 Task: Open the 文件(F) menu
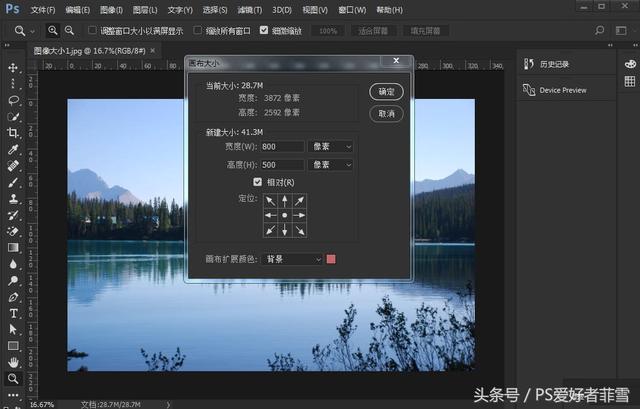coord(43,10)
